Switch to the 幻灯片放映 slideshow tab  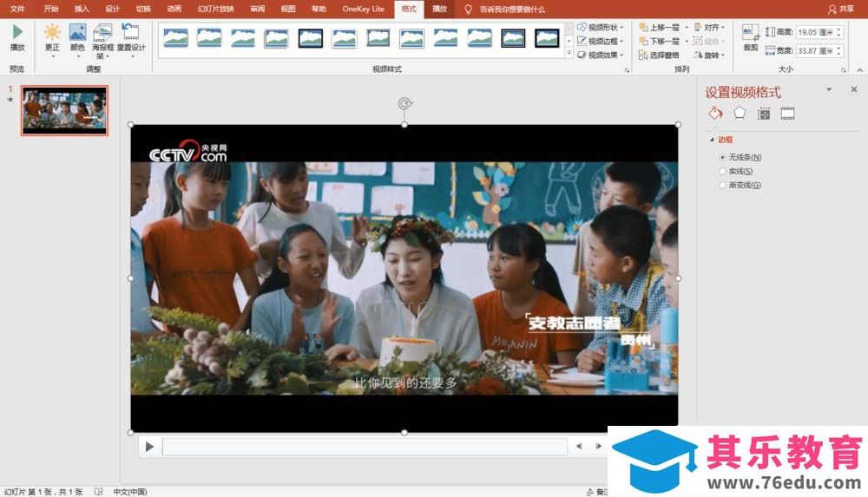coord(216,9)
